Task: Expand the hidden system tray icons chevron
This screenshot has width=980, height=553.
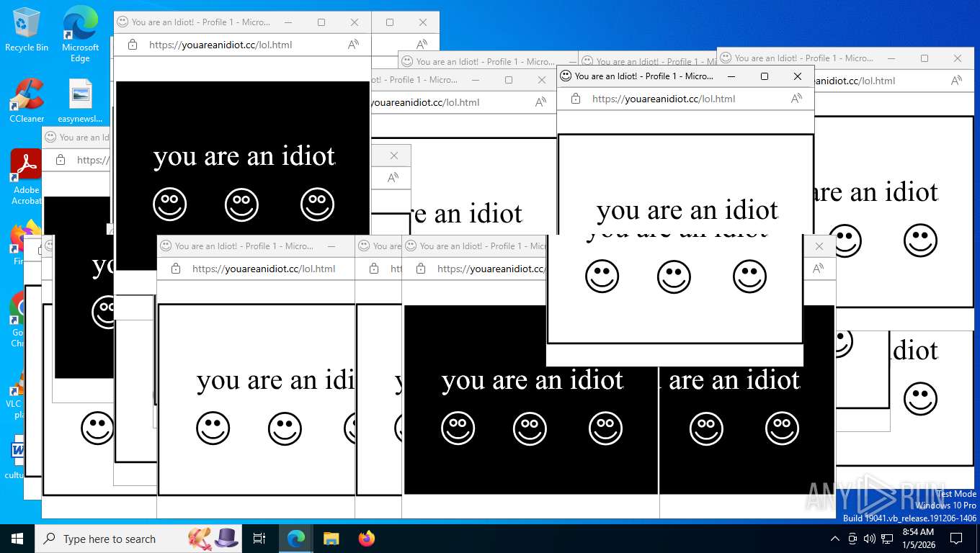Action: pos(835,539)
